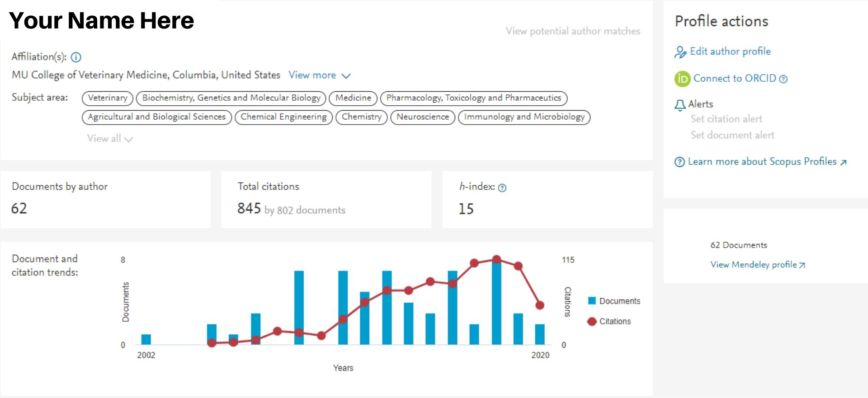Click the h-index help icon
The width and height of the screenshot is (868, 398).
click(502, 188)
